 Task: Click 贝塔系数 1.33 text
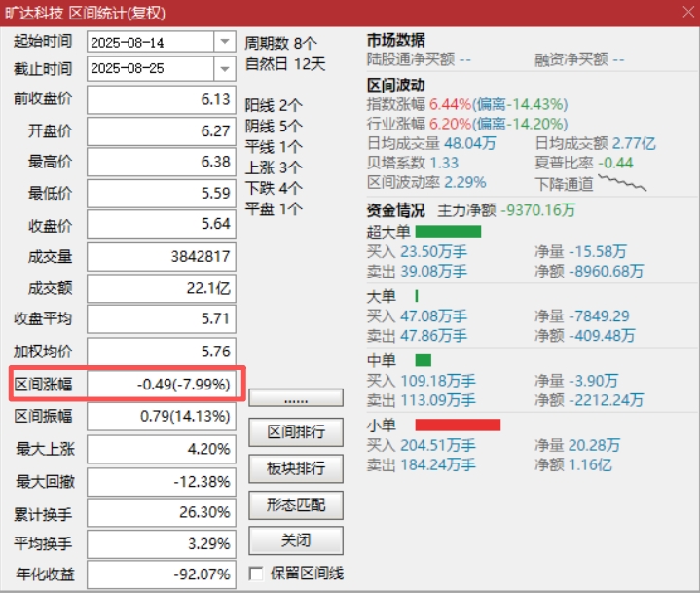pos(413,163)
